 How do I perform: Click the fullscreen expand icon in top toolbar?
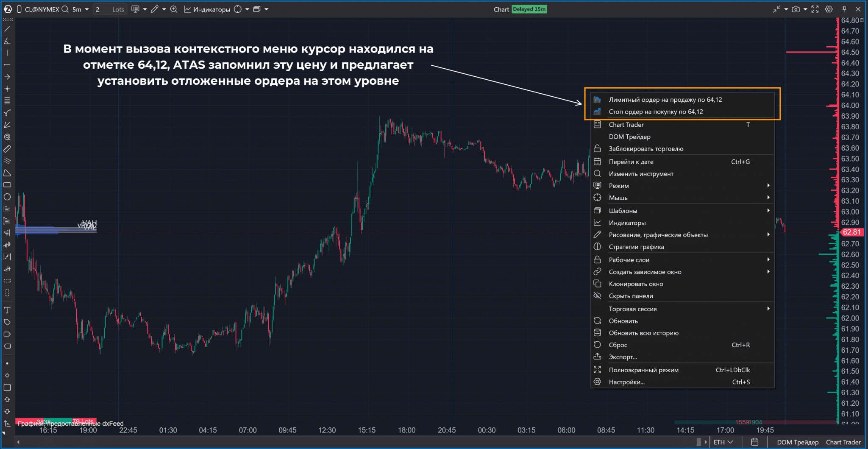click(x=815, y=9)
